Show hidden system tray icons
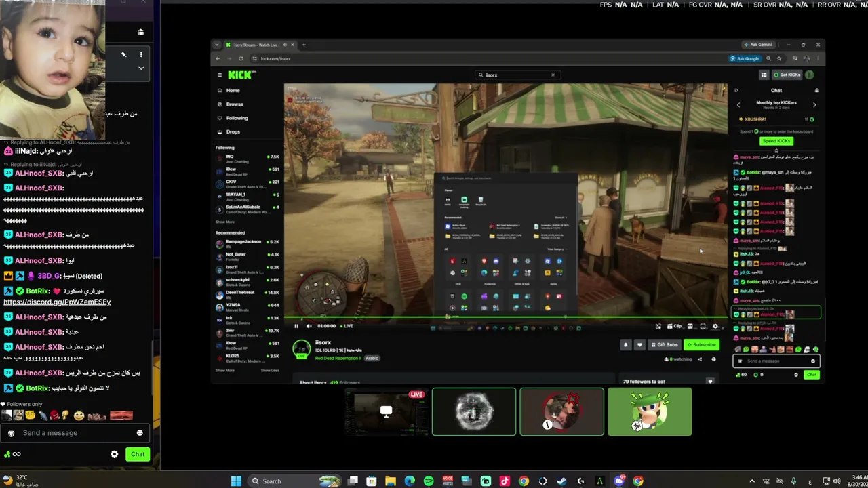The width and height of the screenshot is (868, 488). [751, 481]
